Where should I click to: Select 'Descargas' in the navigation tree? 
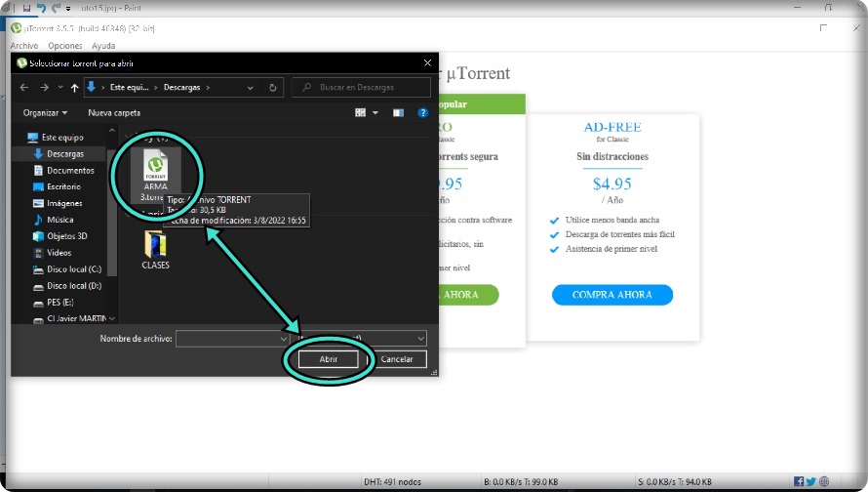[x=65, y=154]
